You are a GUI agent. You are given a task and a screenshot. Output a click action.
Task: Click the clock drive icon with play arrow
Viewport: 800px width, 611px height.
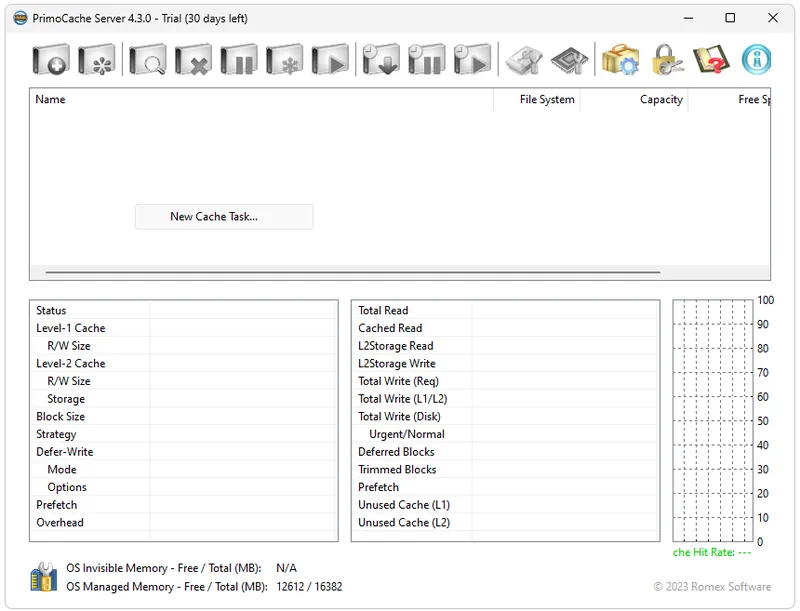click(x=472, y=60)
